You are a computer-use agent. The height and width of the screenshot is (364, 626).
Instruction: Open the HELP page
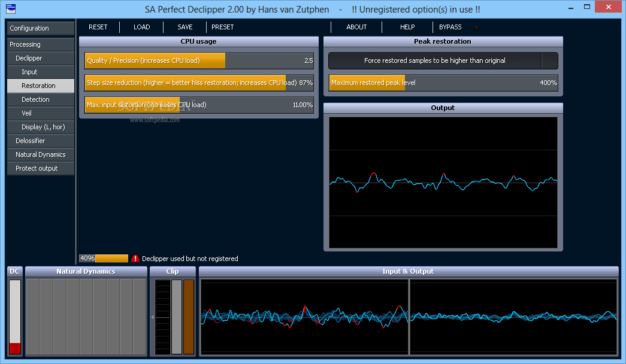407,27
